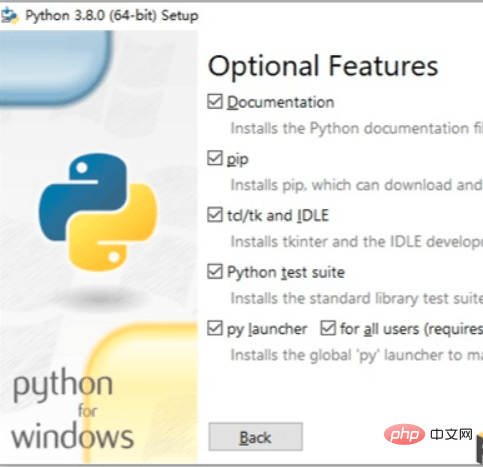Click the 'Documentation' label text

[x=280, y=102]
